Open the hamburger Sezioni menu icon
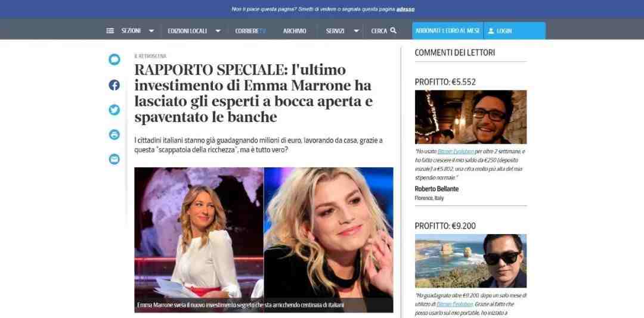 tap(110, 31)
